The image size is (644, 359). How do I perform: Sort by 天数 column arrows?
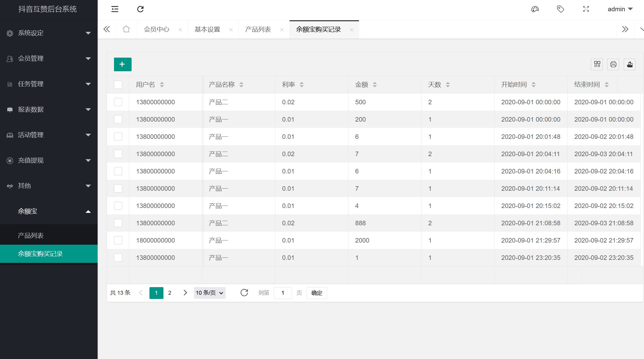pyautogui.click(x=448, y=85)
